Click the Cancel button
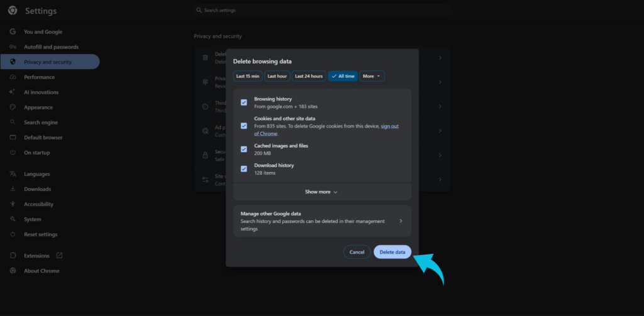Screen dimensions: 644x316 pyautogui.click(x=357, y=252)
